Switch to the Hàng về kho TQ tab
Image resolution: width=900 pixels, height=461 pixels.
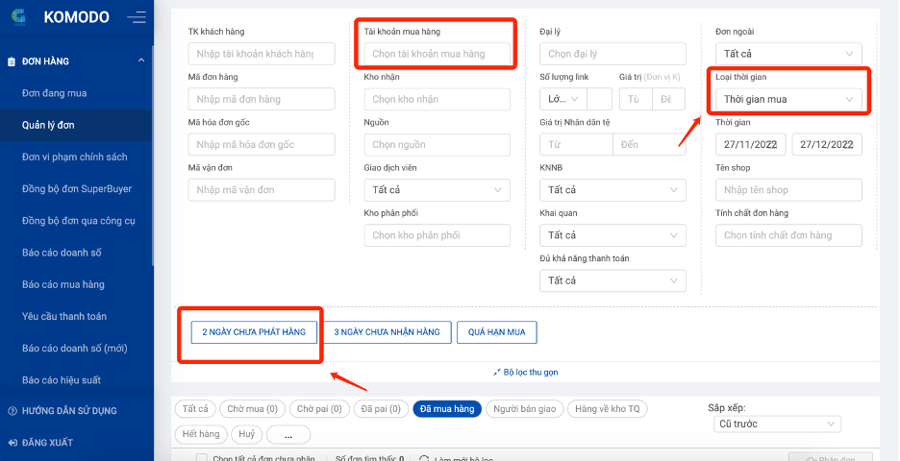[x=608, y=409]
